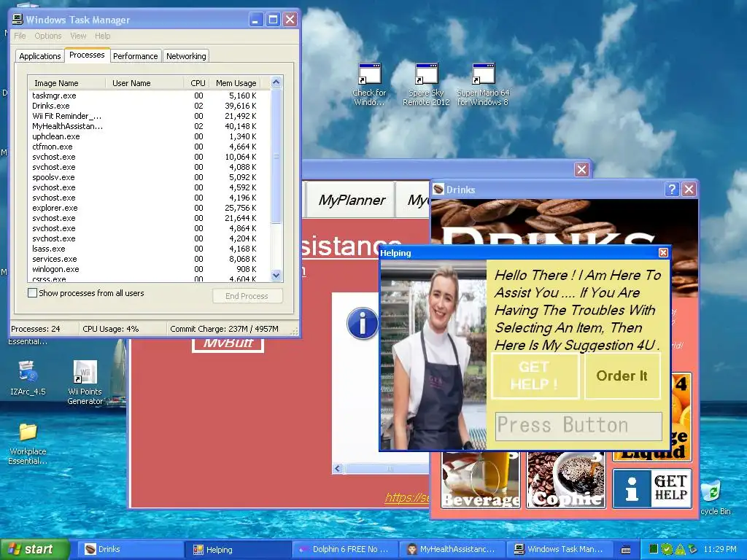The width and height of the screenshot is (747, 560).
Task: Open the Recycle Bin icon
Action: (x=713, y=498)
